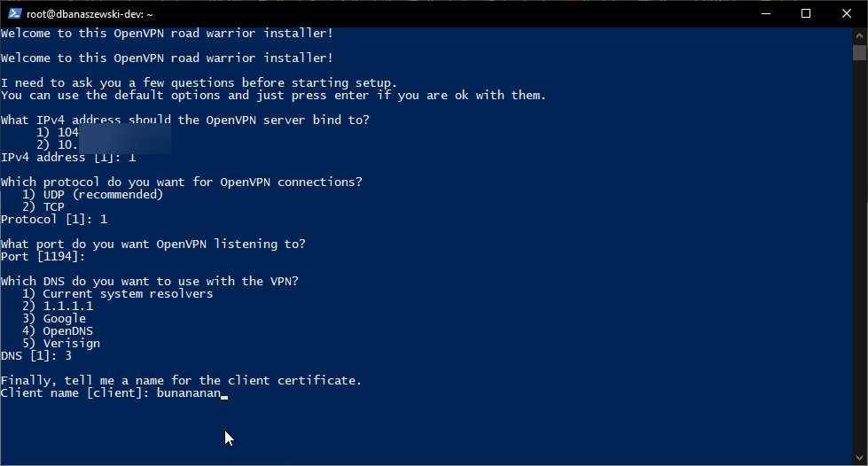This screenshot has height=466, width=868.
Task: Click the vertical scrollbar thumb
Action: tap(859, 52)
